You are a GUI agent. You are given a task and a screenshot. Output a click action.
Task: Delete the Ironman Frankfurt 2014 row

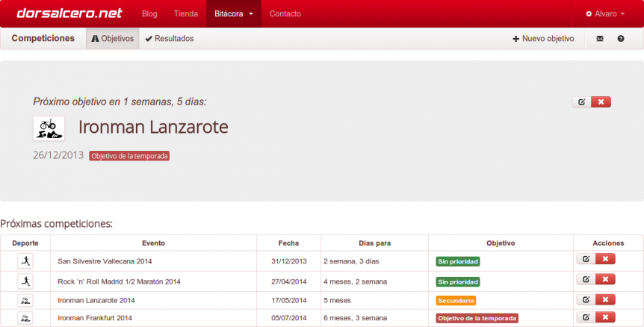(605, 317)
